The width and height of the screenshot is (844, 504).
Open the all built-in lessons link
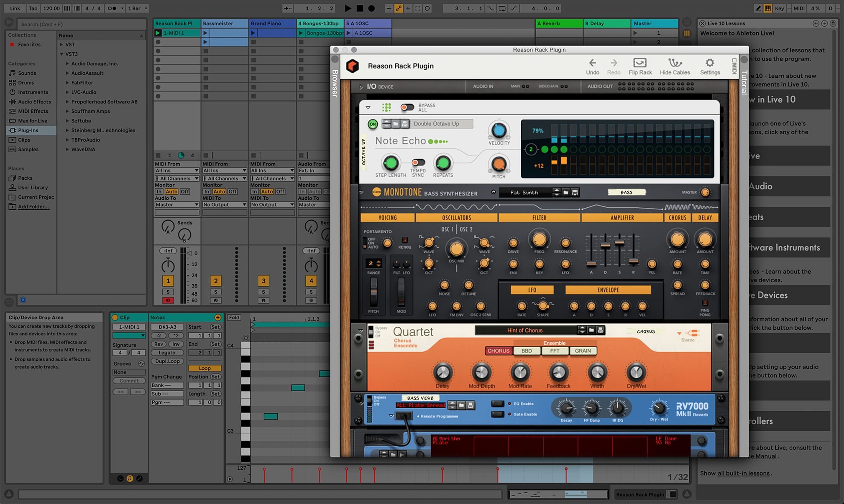743,473
